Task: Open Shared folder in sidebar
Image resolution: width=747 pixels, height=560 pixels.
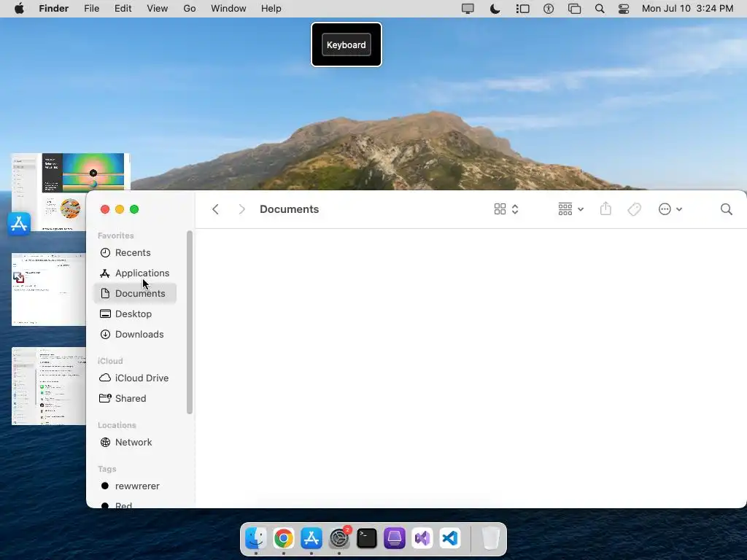Action: [135, 399]
